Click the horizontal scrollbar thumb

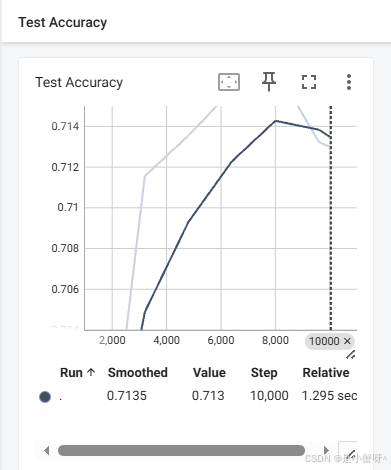tap(181, 451)
